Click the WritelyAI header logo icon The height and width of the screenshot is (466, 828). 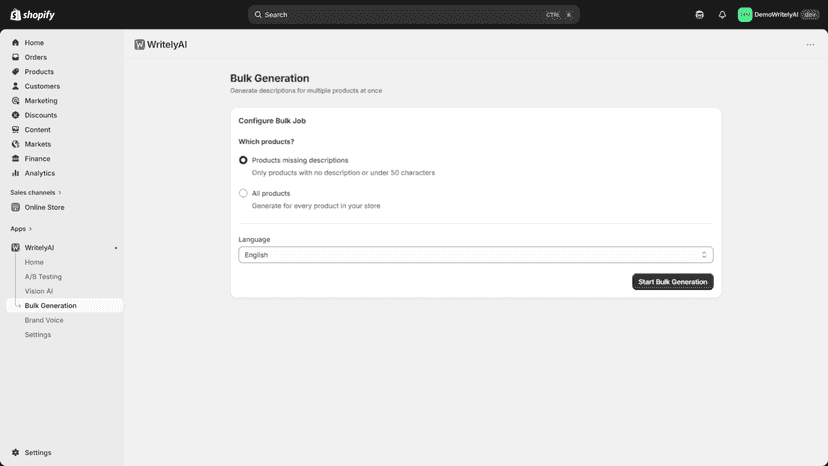pyautogui.click(x=139, y=45)
